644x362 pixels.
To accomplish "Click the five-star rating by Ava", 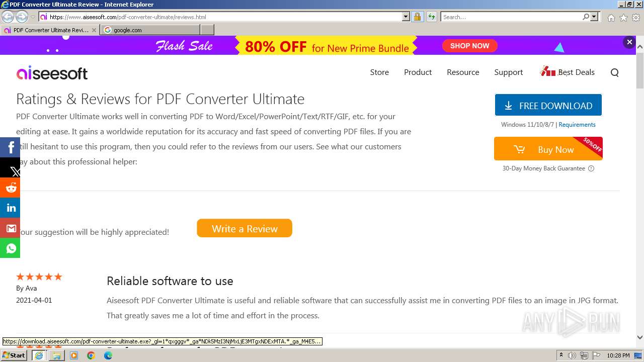I will (x=39, y=277).
